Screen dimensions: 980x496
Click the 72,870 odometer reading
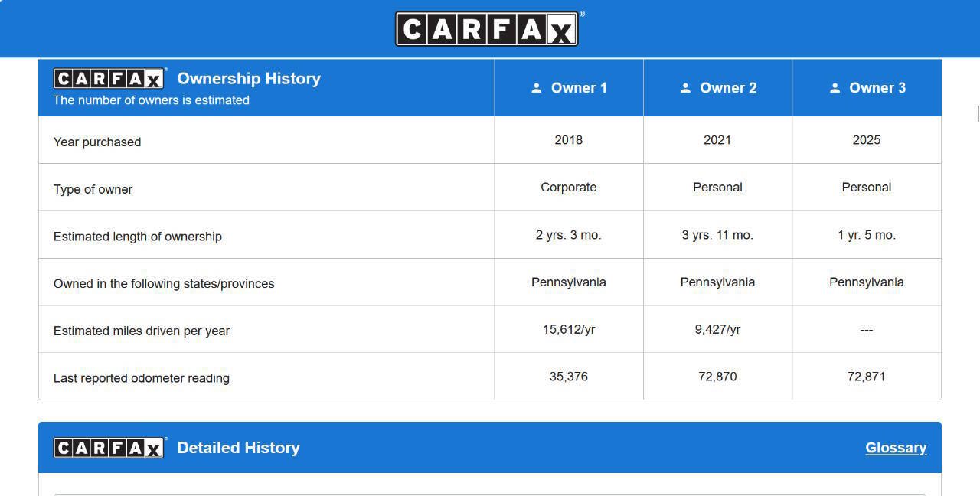point(717,377)
